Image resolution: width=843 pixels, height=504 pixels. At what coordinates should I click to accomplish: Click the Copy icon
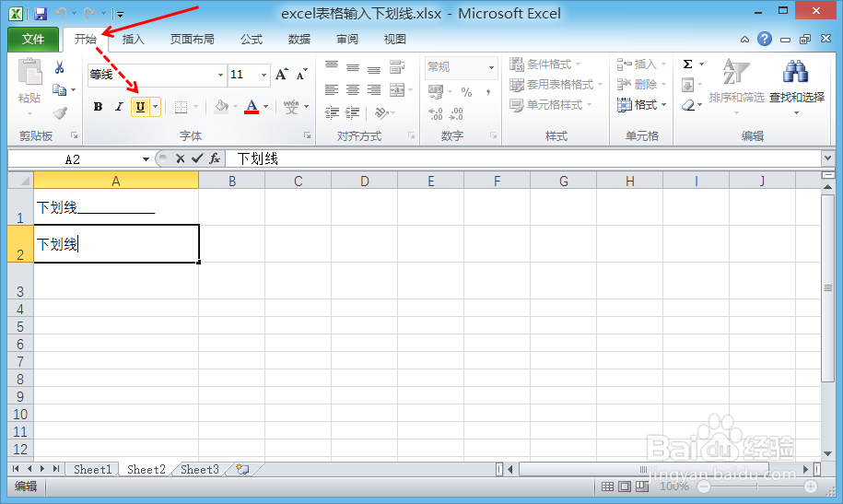(x=59, y=90)
